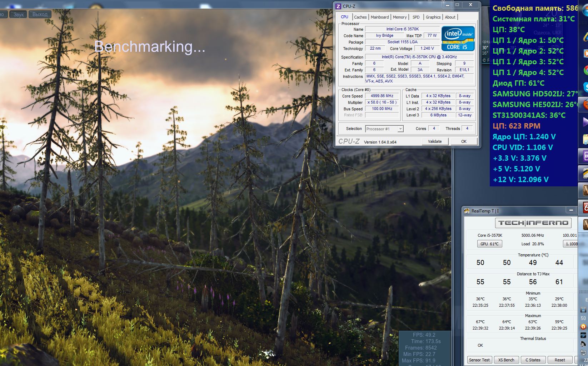Open the Chrome icon on the taskbar
This screenshot has height=366, width=588.
point(585,70)
